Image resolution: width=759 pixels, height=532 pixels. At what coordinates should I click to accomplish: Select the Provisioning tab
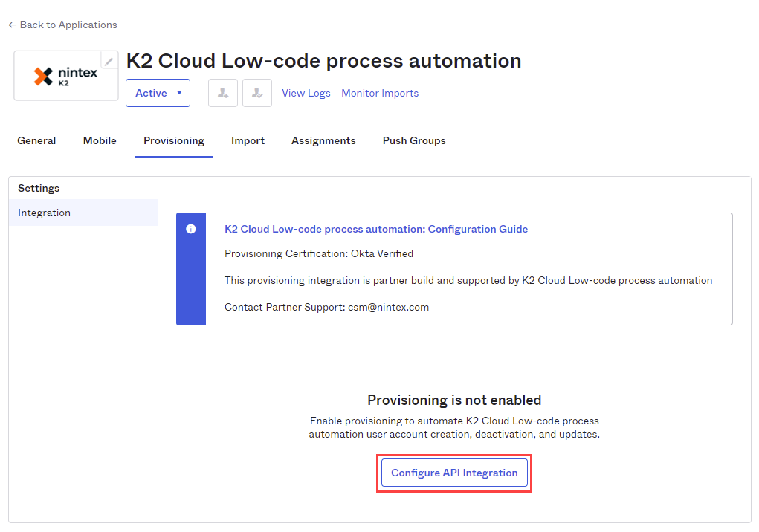point(174,140)
